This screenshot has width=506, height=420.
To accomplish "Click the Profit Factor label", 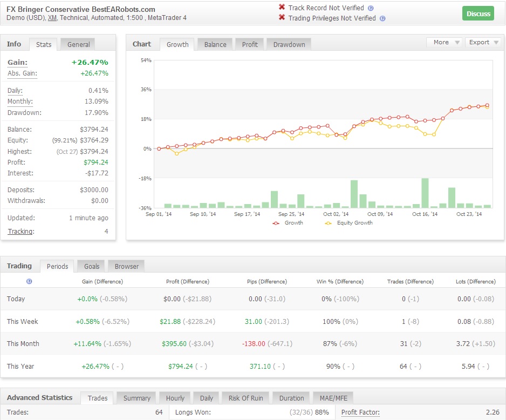I will coord(360,412).
